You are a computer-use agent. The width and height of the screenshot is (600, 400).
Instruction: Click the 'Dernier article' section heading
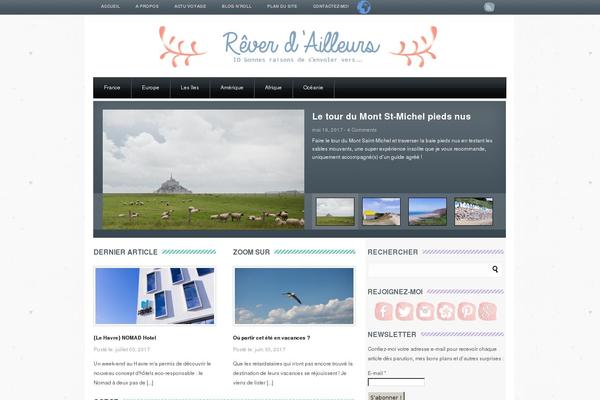pyautogui.click(x=126, y=252)
